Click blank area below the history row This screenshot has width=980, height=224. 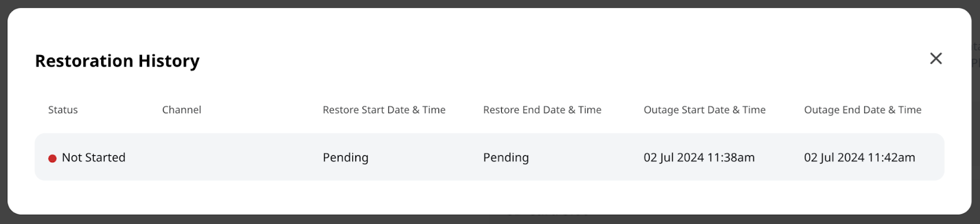pyautogui.click(x=489, y=196)
